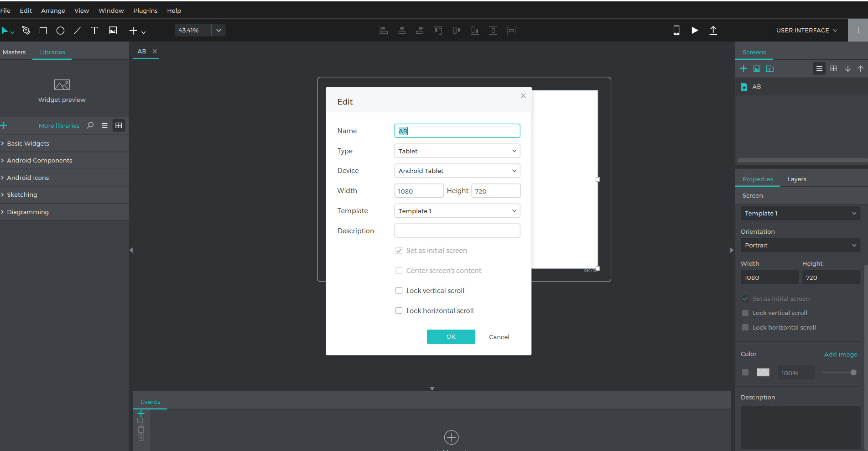Toggle Lock vertical scroll in Properties panel
Screen dimensions: 868x451
coord(745,313)
